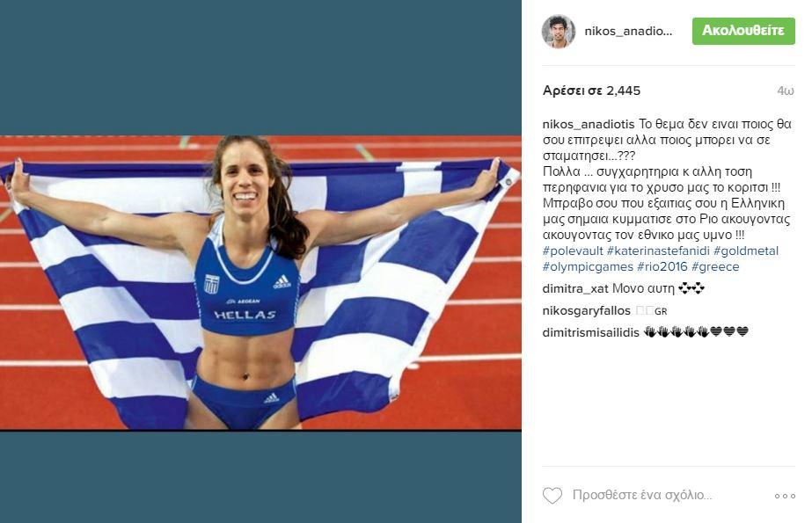This screenshot has width=812, height=523.
Task: Click the green Ακολουθείτε follow button
Action: [x=743, y=31]
